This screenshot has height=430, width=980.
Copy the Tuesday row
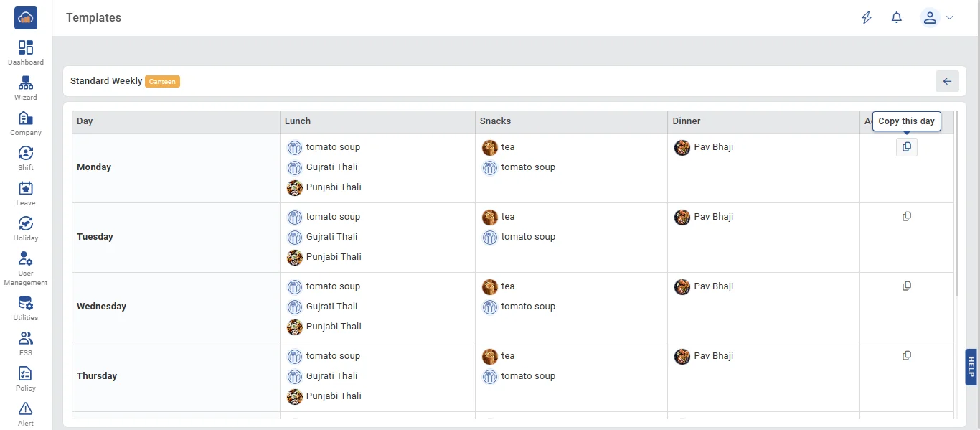pyautogui.click(x=907, y=216)
